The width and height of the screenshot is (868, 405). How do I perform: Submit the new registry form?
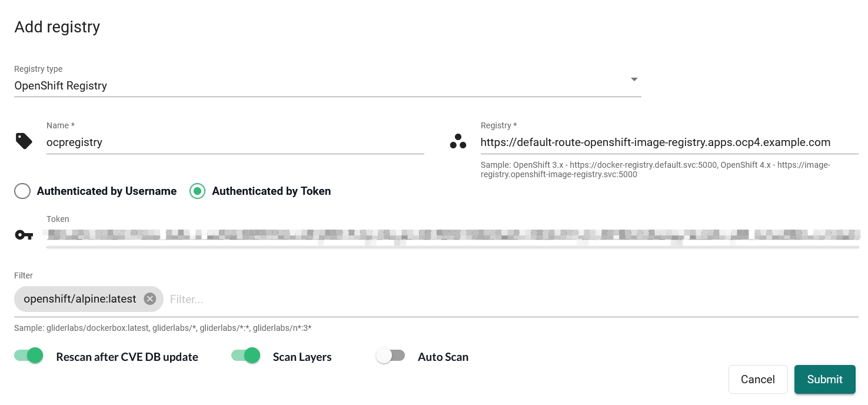pyautogui.click(x=825, y=380)
